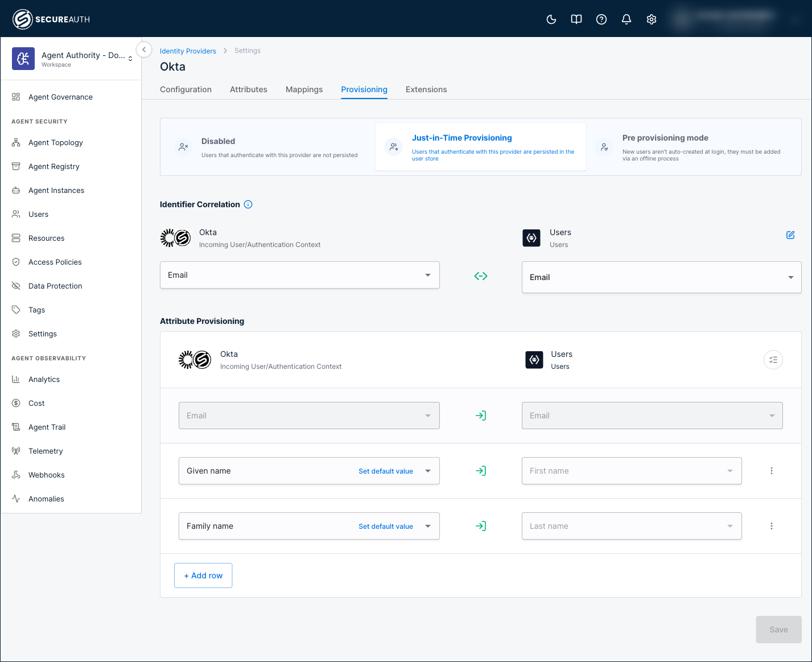Screen dimensions: 812x662
Task: Click the Save button
Action: point(778,630)
